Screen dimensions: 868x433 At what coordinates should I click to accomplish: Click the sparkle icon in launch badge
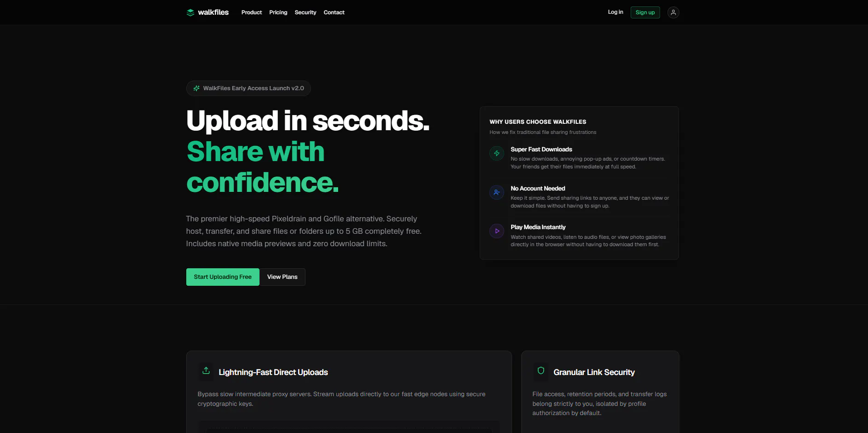(196, 88)
